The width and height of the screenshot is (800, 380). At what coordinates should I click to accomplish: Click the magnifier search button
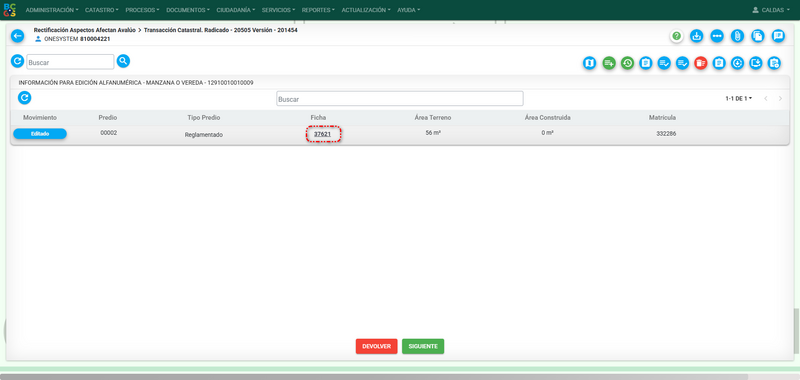coord(123,61)
